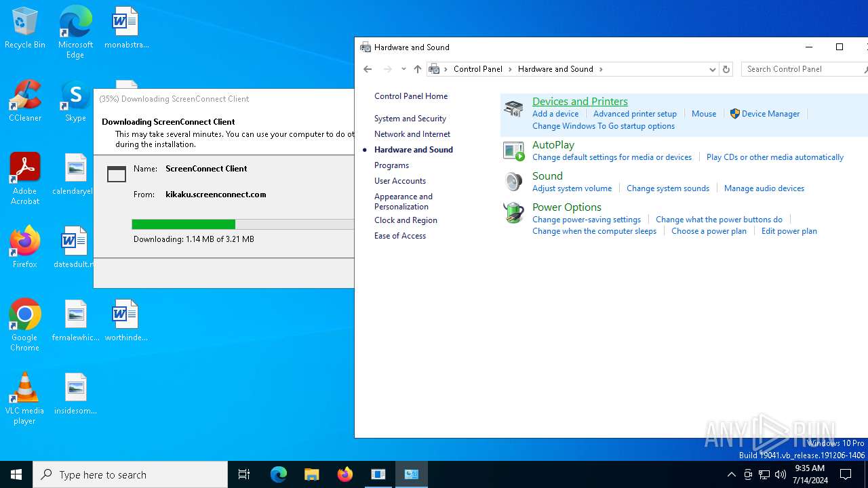Screen dimensions: 868x488
Task: Select the insidesom image file on desktop
Action: click(x=75, y=394)
